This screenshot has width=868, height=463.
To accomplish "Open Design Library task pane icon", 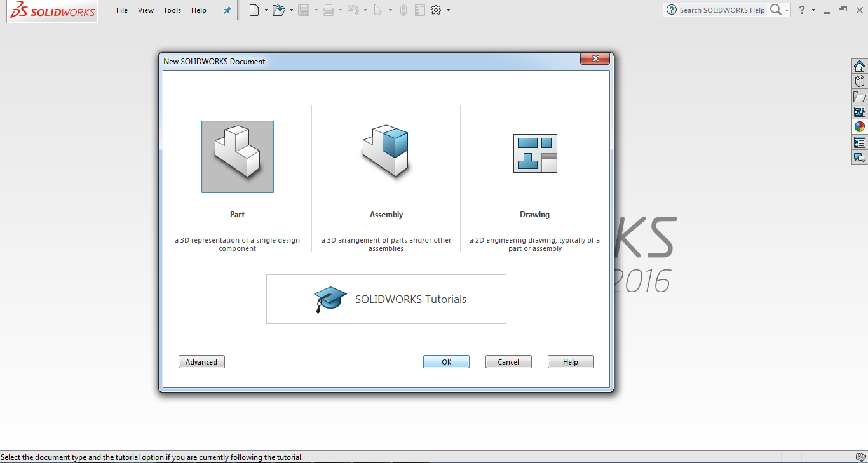I will (860, 81).
